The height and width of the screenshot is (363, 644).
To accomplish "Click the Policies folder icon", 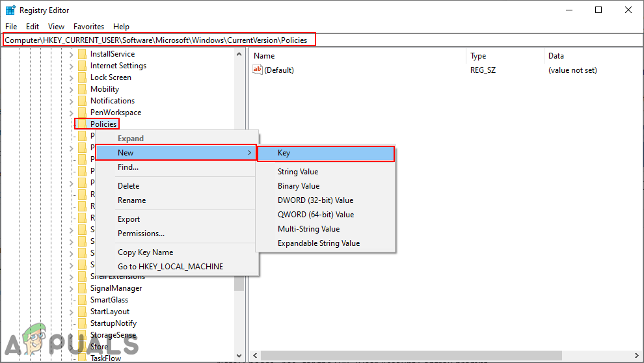I will point(82,124).
